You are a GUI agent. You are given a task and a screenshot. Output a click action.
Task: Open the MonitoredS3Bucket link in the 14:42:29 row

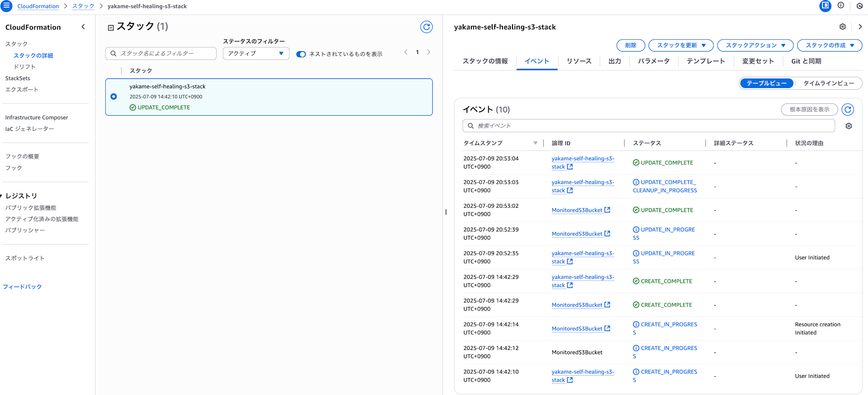coord(577,305)
